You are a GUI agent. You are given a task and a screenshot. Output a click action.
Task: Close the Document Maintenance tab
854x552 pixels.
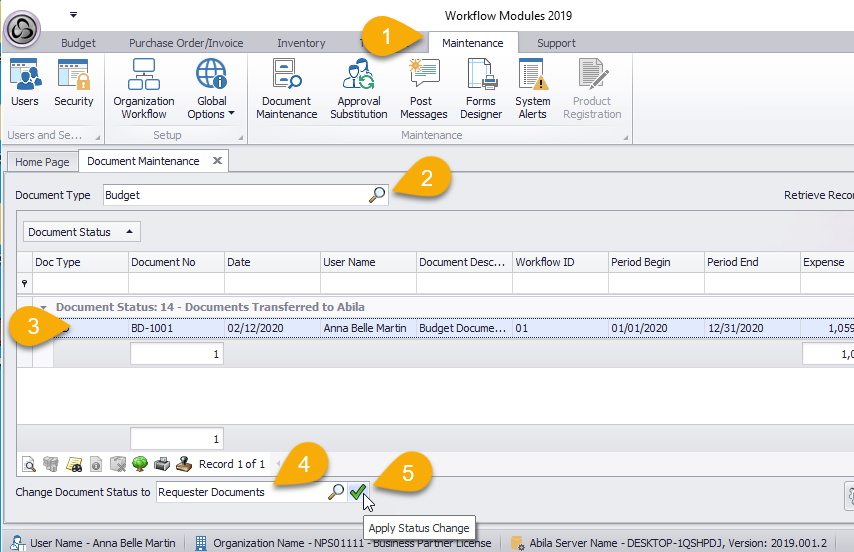217,161
